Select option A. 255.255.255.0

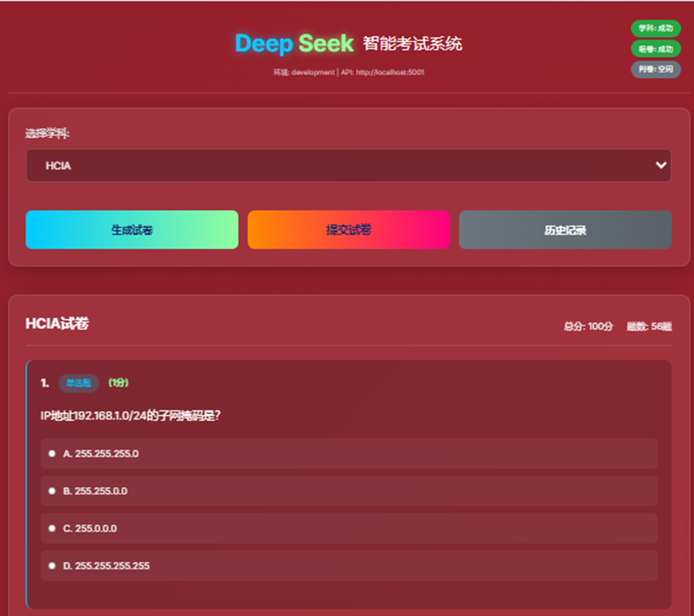pos(349,454)
